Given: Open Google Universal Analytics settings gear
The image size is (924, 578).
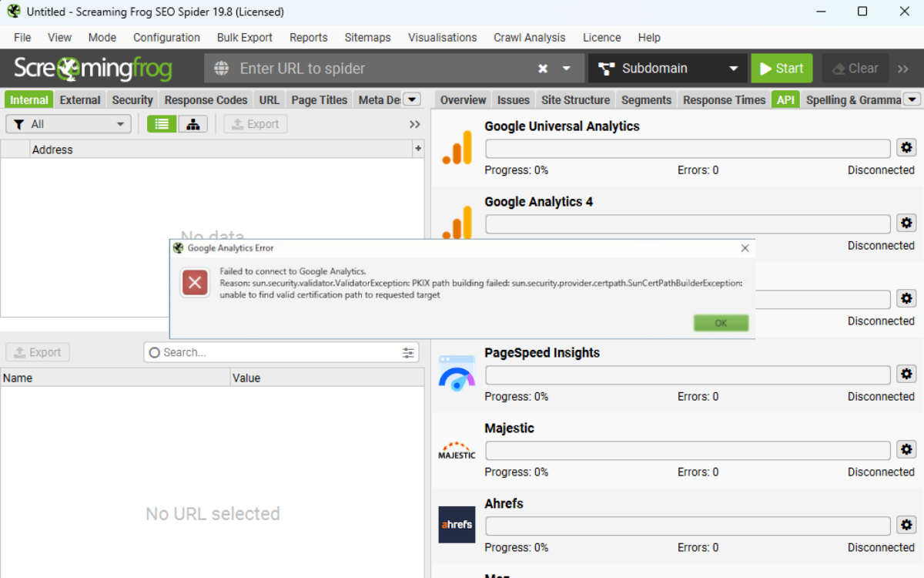Looking at the screenshot, I should point(906,148).
